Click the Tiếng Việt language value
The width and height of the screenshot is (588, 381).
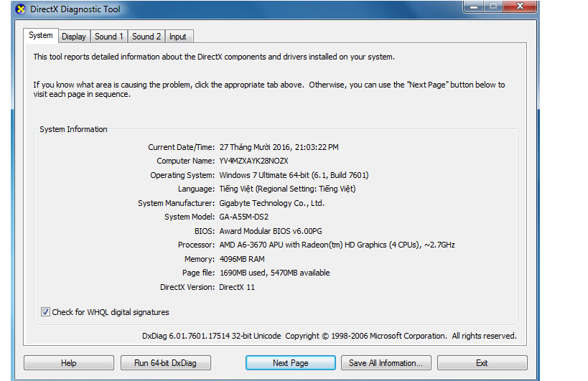(x=287, y=189)
